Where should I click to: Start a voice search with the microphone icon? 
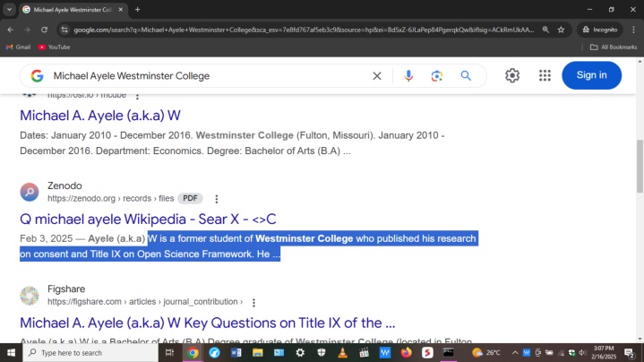(x=408, y=76)
